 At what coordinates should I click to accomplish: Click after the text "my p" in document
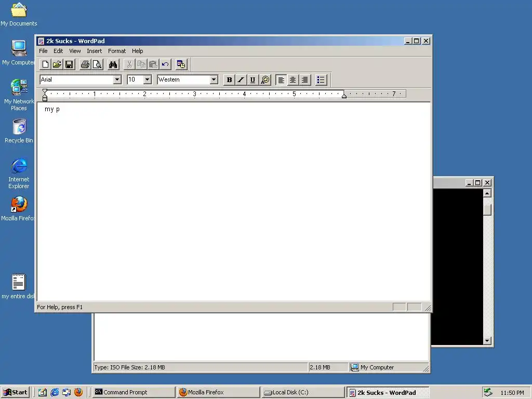60,109
